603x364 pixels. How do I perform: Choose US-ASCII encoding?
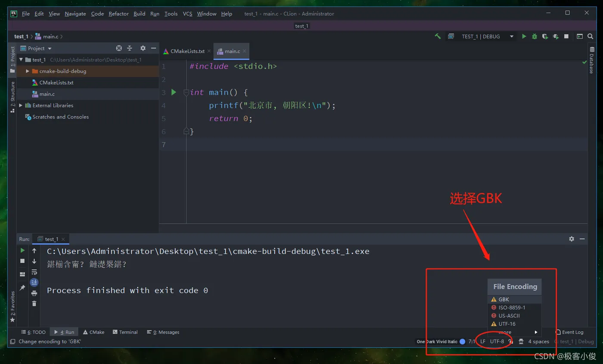click(x=514, y=316)
